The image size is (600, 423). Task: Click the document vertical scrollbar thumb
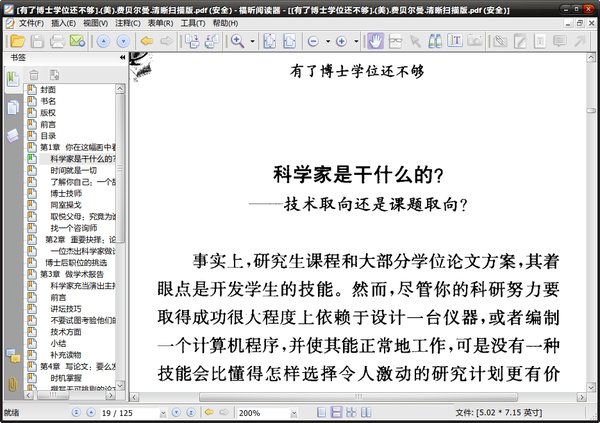tap(591, 110)
